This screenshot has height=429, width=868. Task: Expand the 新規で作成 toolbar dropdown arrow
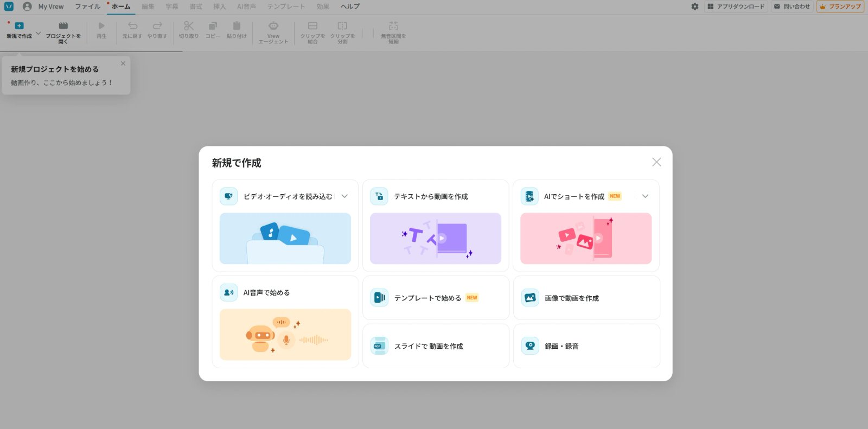click(38, 33)
